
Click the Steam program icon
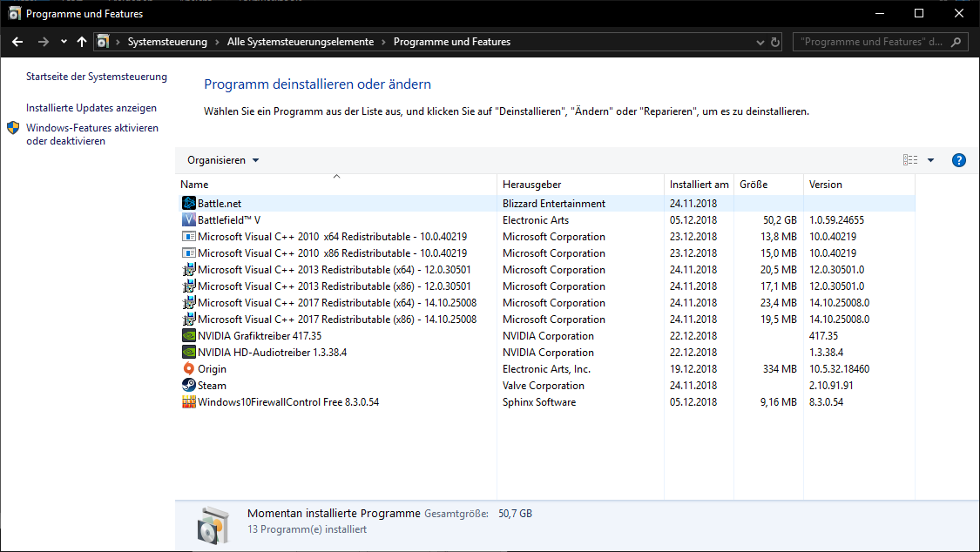(x=189, y=386)
